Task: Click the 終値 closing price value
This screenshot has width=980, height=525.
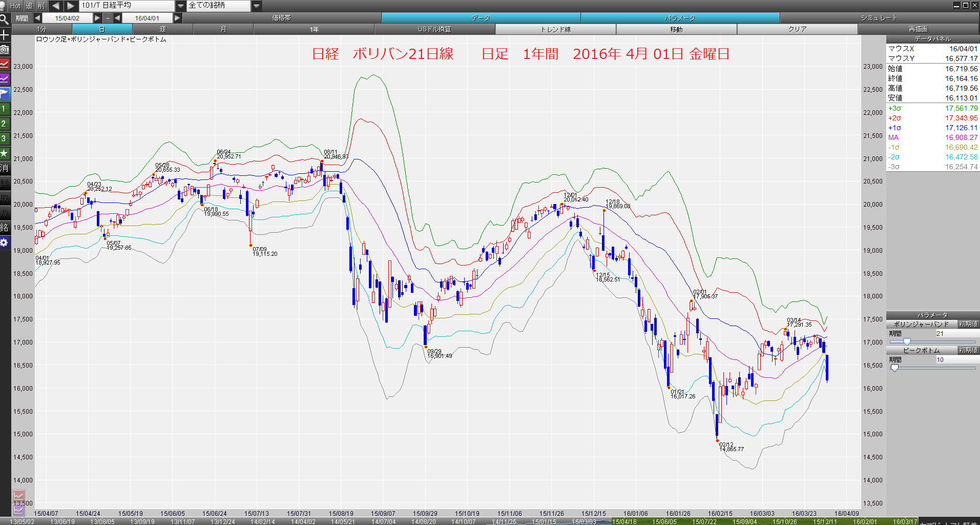Action: pos(962,78)
